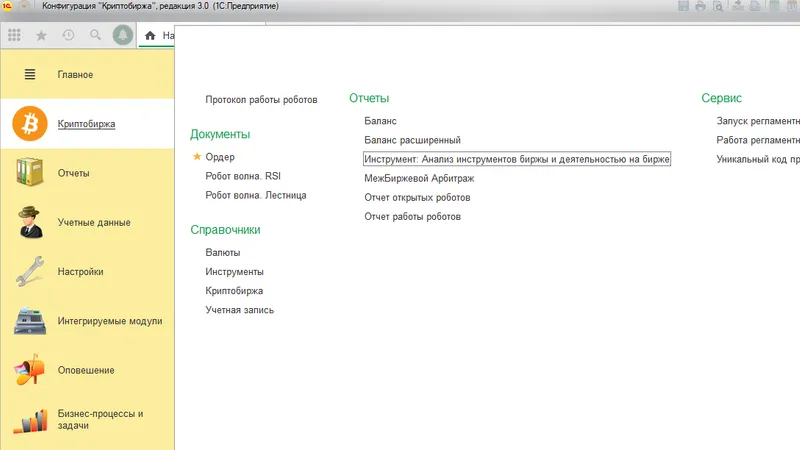Click the print icon in title bar
The width and height of the screenshot is (800, 450).
click(701, 6)
